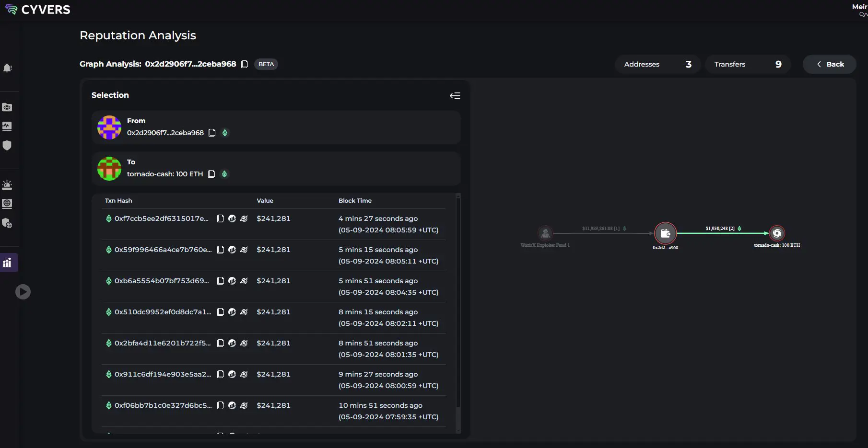
Task: Open eye explorer icon for 0x510dc995 txn
Action: click(244, 312)
